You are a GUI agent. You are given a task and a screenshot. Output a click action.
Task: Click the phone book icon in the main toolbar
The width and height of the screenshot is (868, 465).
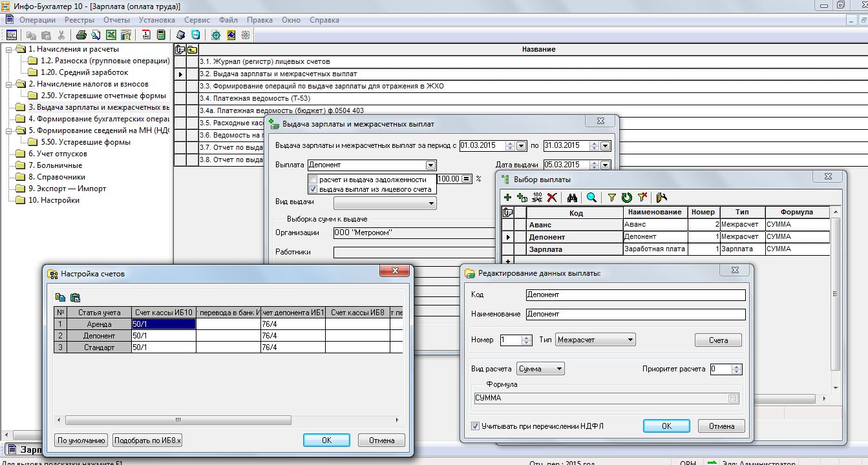181,36
